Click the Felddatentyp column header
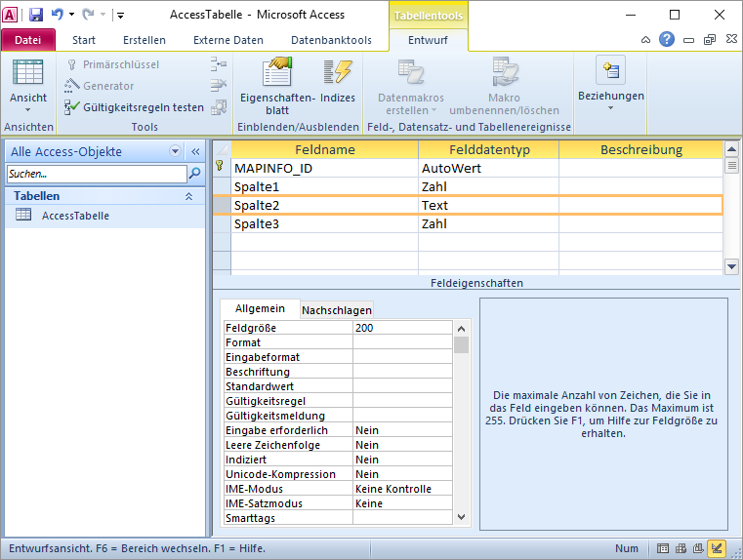This screenshot has width=743, height=560. tap(489, 149)
